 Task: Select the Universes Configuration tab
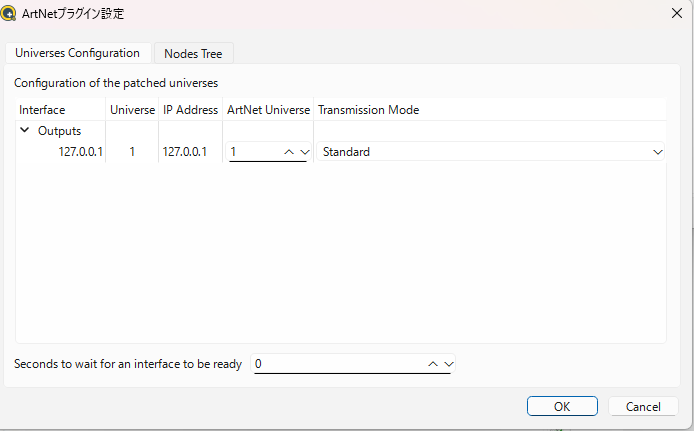pyautogui.click(x=78, y=53)
